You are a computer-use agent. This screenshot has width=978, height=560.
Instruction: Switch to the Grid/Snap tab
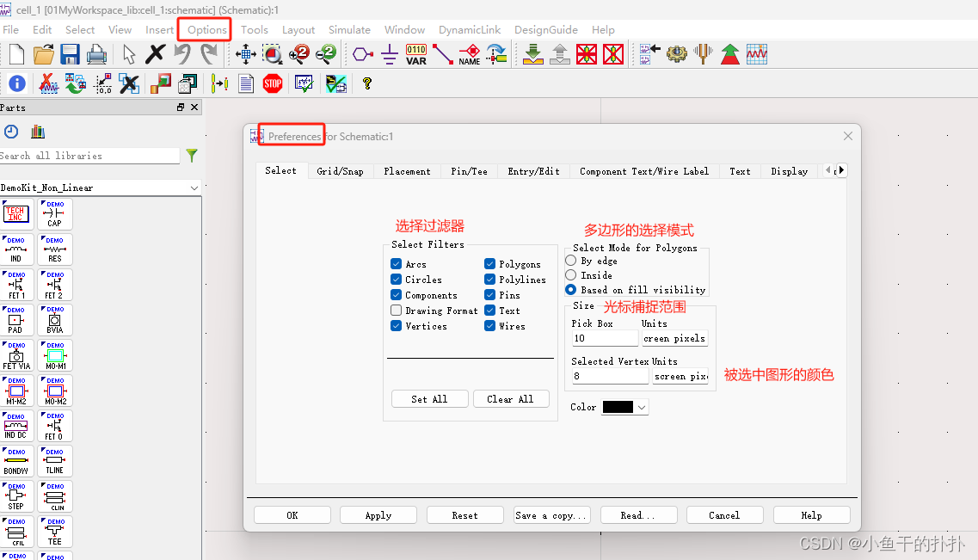(x=341, y=170)
